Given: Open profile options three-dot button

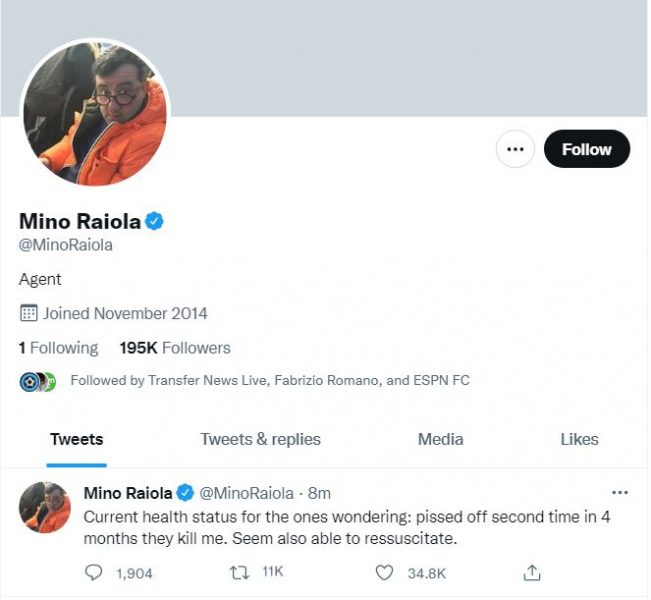Looking at the screenshot, I should point(515,149).
